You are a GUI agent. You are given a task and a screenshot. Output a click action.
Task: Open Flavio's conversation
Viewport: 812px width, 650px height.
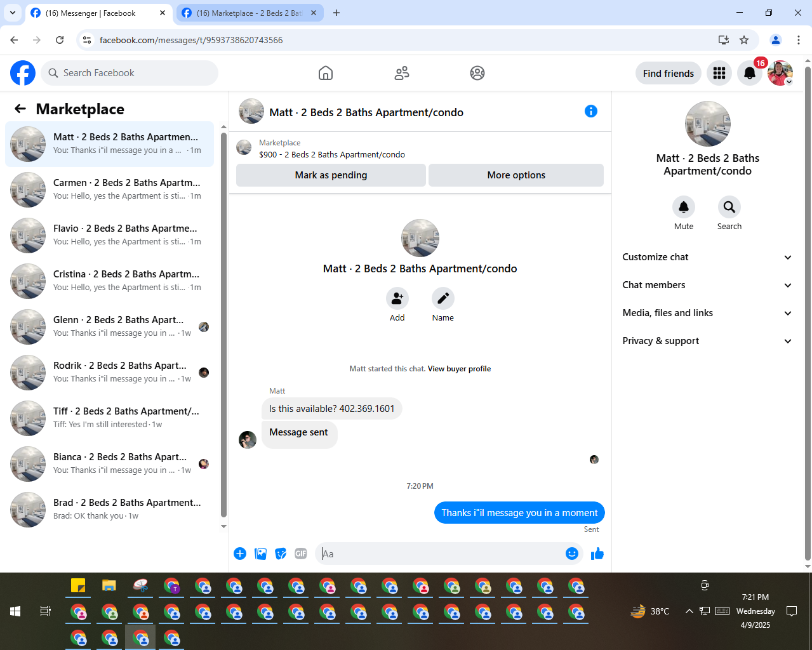109,235
